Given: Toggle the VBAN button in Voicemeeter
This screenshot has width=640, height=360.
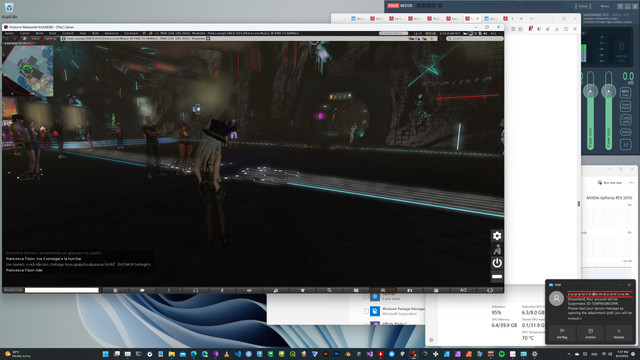Looking at the screenshot, I should (583, 6).
